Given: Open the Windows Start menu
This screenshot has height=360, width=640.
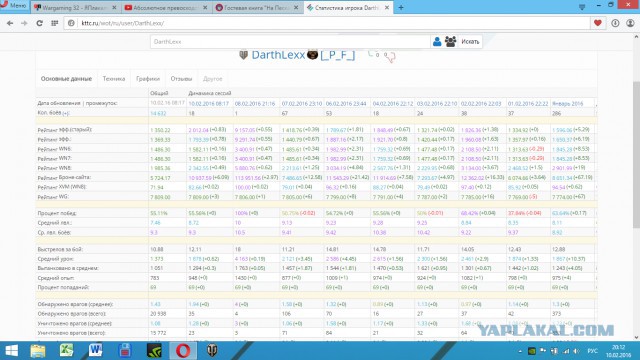Looking at the screenshot, I should [x=11, y=351].
